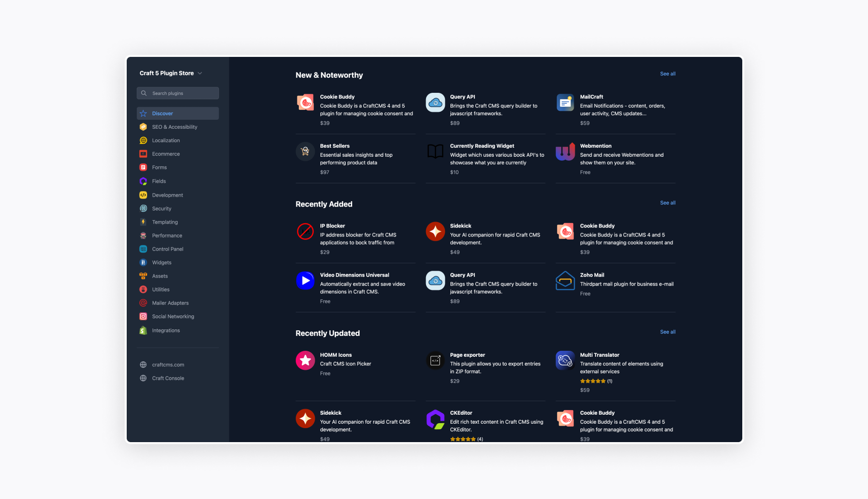Viewport: 868px width, 499px height.
Task: Click the Control Panel category icon
Action: (143, 249)
